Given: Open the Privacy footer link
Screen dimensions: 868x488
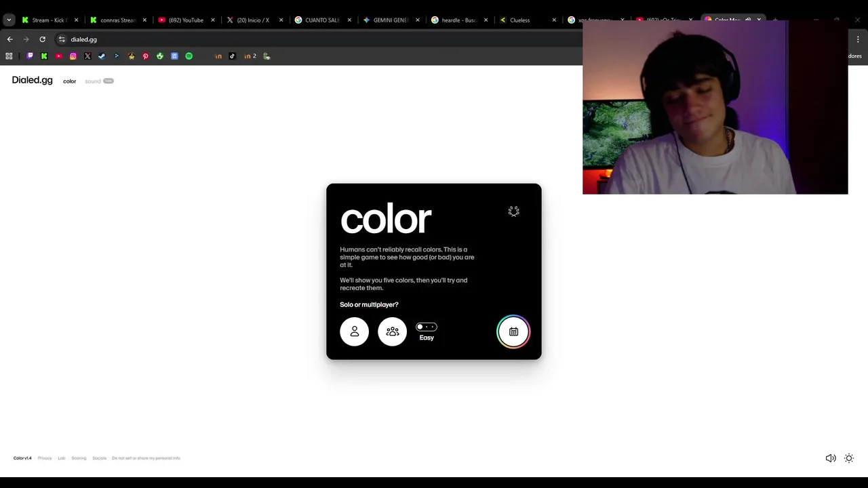Looking at the screenshot, I should pos(45,458).
